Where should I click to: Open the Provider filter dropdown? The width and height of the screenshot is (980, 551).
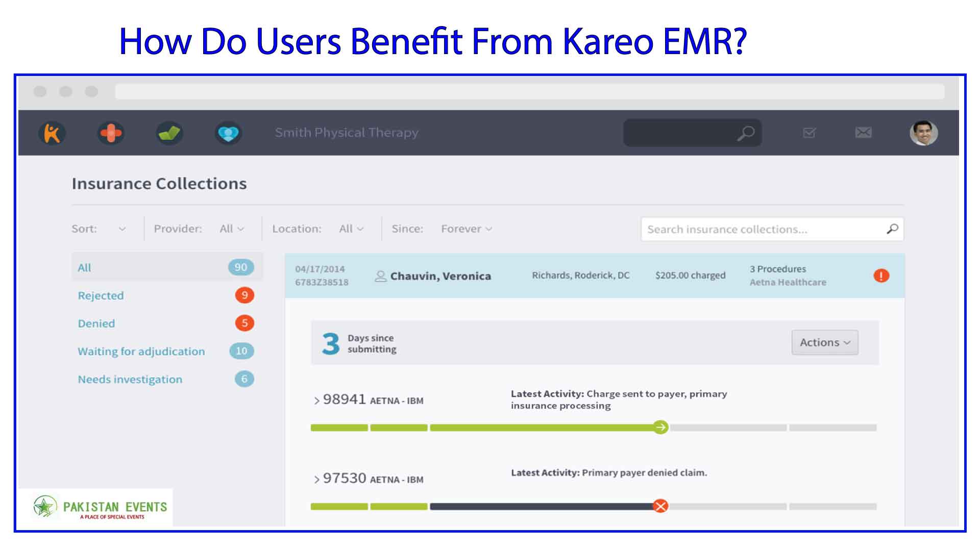[231, 229]
